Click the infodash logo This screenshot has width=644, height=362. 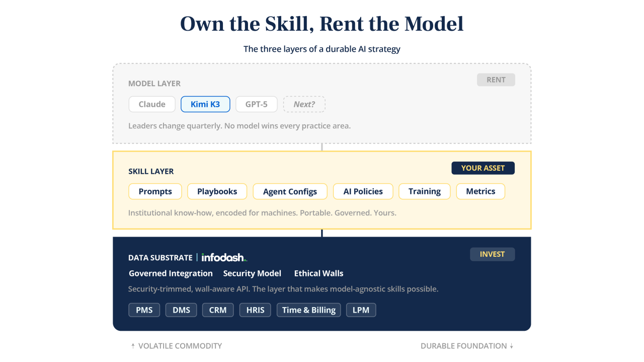pos(224,257)
